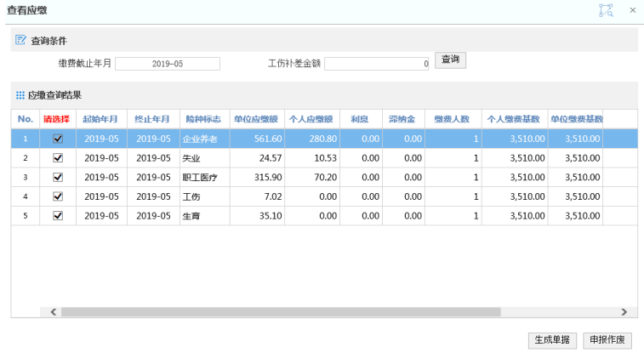Deselect the 生育 row checkbox
Viewport: 644px width, 364px height.
pyautogui.click(x=58, y=216)
